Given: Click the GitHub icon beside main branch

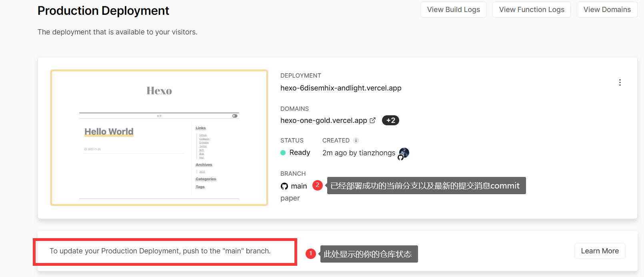Looking at the screenshot, I should point(284,186).
